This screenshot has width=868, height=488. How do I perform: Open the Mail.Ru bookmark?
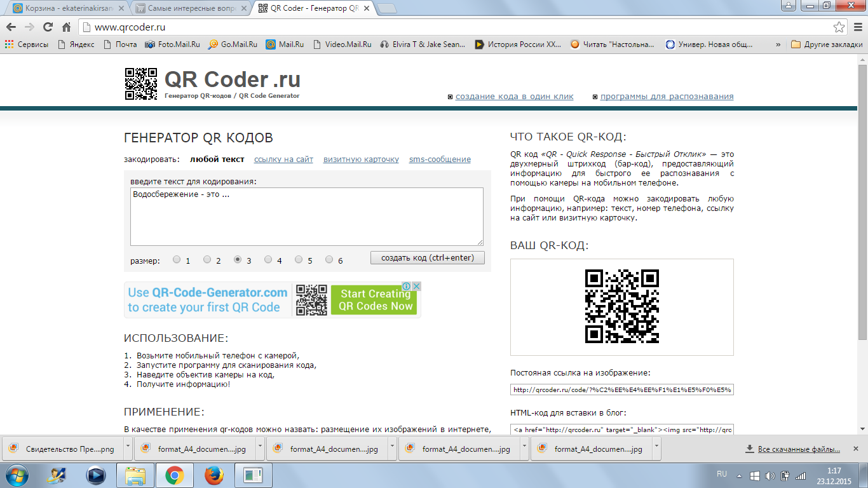285,44
